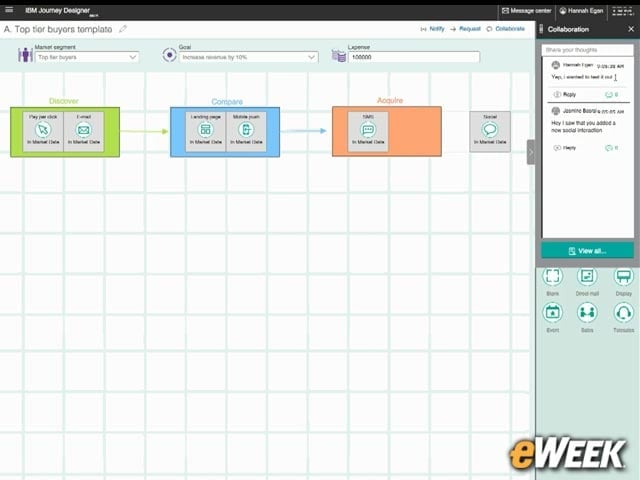Click the Compare stage label
This screenshot has width=640, height=480.
point(227,102)
